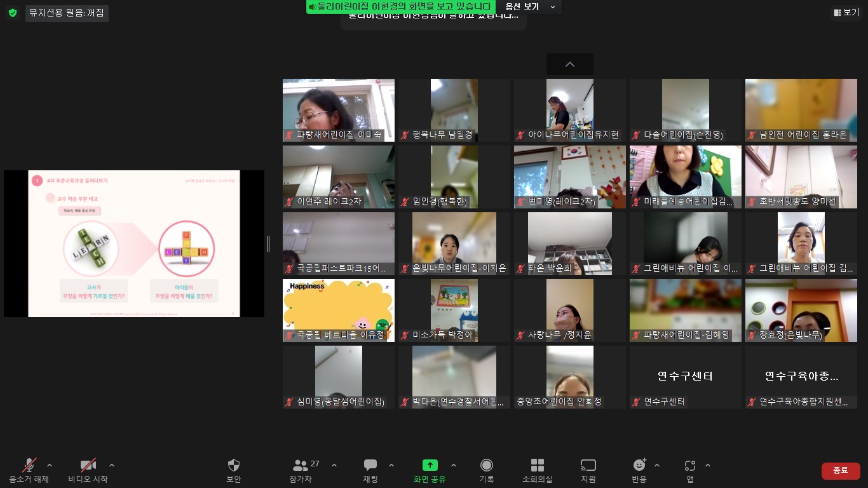This screenshot has width=868, height=488.
Task: Select 파랑새어린이집 이미숙 video tile
Action: (x=339, y=110)
